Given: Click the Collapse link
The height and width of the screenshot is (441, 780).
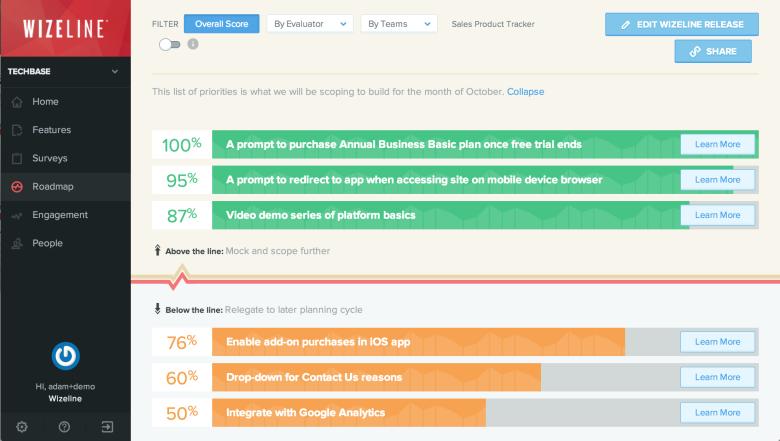Looking at the screenshot, I should (x=526, y=92).
